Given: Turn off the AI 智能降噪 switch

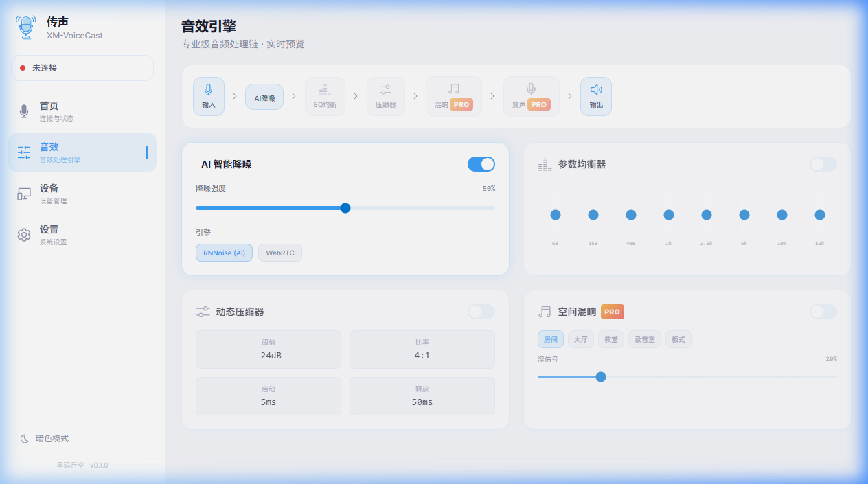Looking at the screenshot, I should click(481, 164).
